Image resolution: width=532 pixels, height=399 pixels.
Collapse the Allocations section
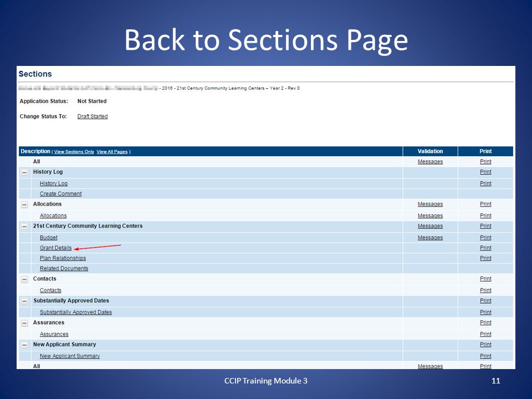coord(24,204)
